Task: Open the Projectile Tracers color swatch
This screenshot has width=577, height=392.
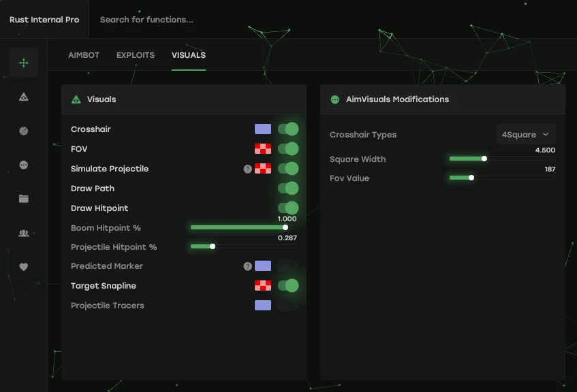Action: pyautogui.click(x=263, y=305)
